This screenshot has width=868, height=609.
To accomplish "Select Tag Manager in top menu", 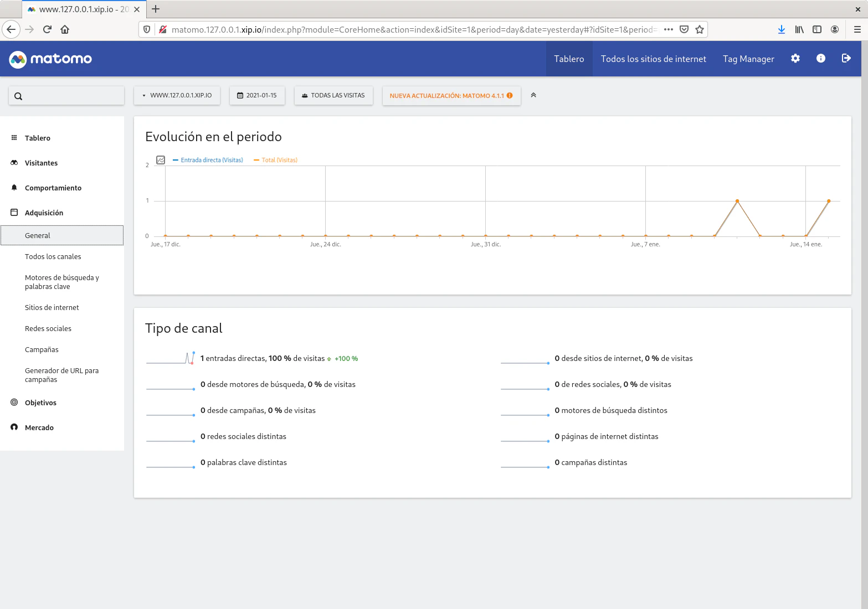I will click(x=748, y=59).
